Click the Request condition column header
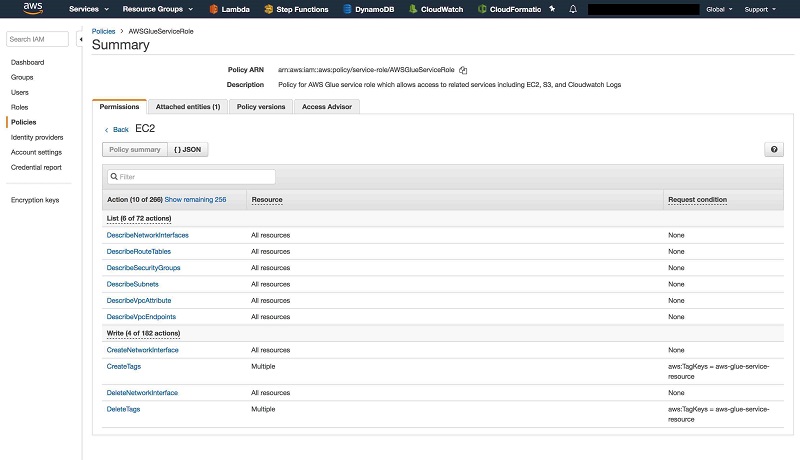The height and width of the screenshot is (460, 800). [x=697, y=199]
